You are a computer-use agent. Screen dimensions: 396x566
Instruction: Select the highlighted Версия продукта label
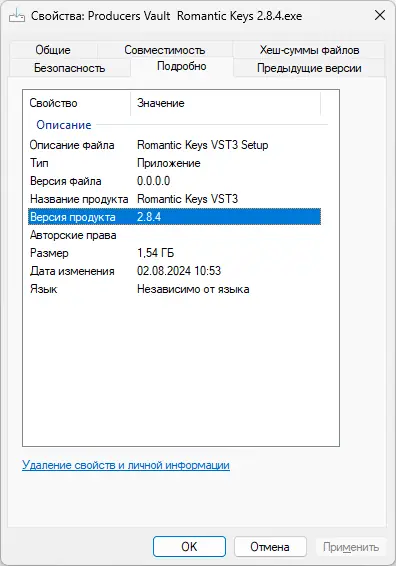[73, 217]
